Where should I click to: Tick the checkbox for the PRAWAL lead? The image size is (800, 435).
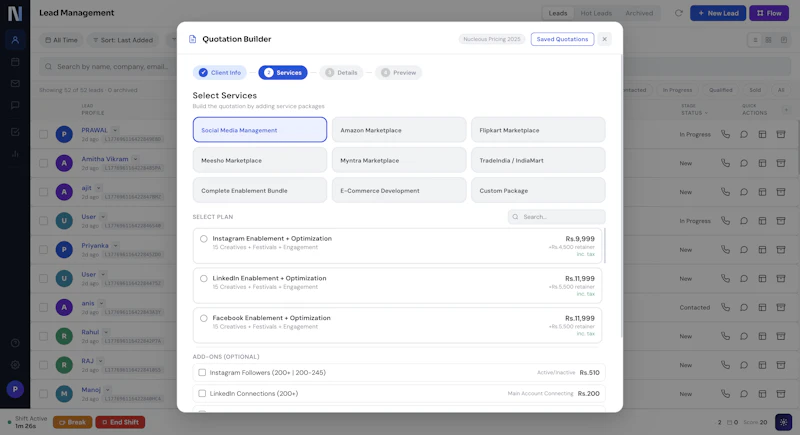click(x=43, y=134)
